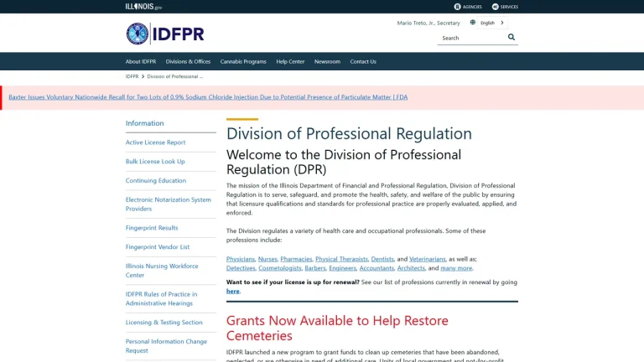Open the Newsroom menu
The height and width of the screenshot is (362, 644).
(327, 61)
